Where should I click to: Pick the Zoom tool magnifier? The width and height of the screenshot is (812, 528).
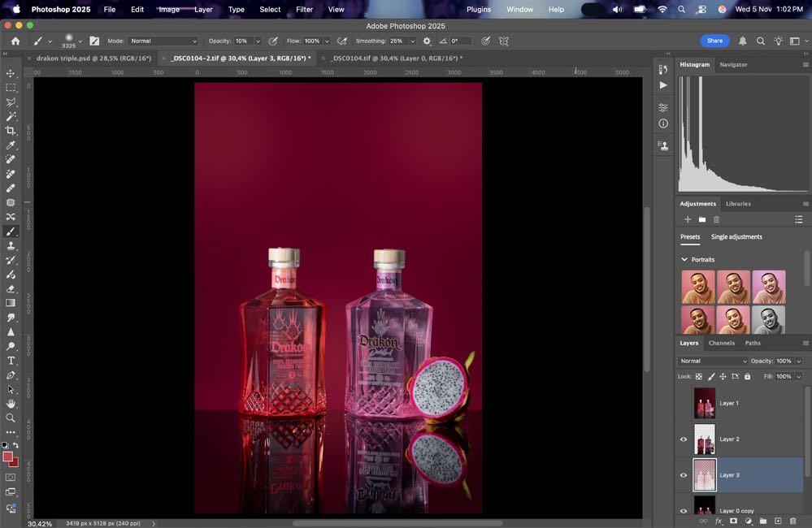(x=11, y=418)
